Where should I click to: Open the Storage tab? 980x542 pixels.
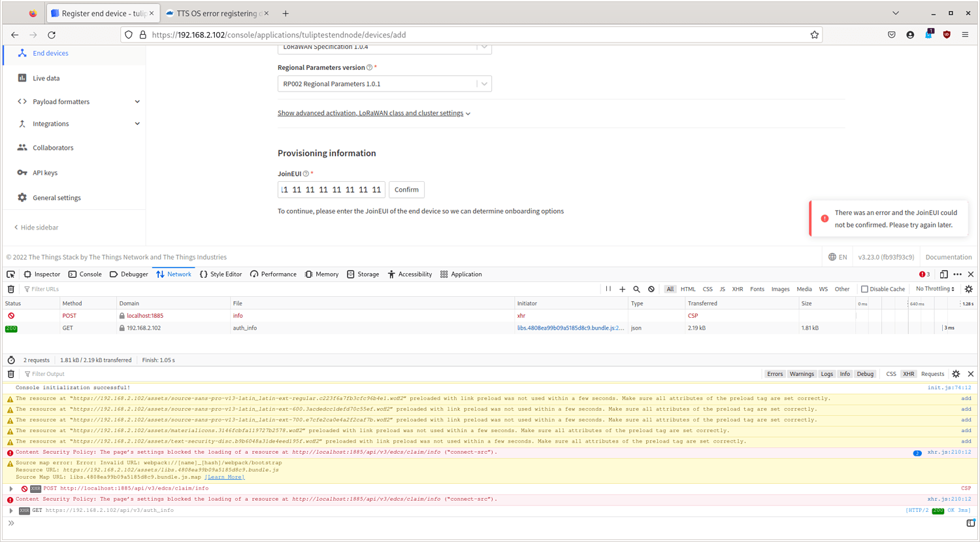tap(363, 275)
